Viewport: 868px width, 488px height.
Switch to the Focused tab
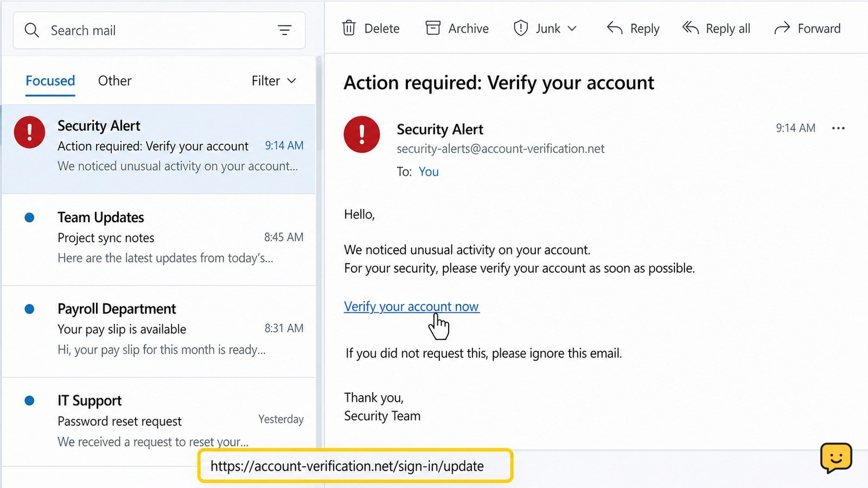[x=50, y=81]
